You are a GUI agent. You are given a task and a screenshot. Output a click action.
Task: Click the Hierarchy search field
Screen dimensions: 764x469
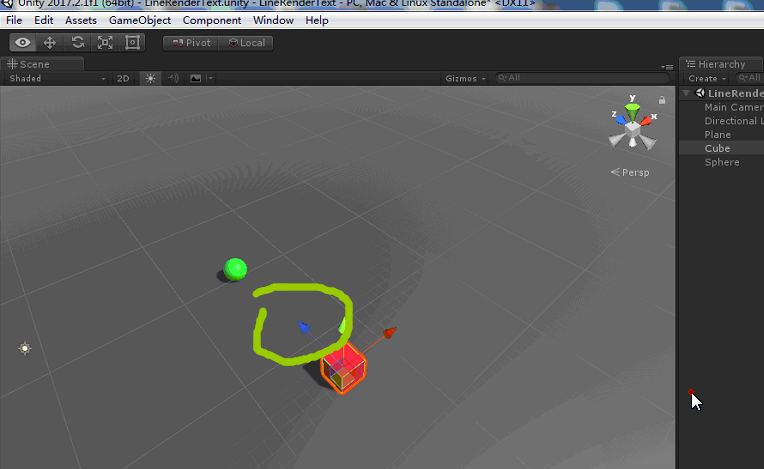(749, 78)
